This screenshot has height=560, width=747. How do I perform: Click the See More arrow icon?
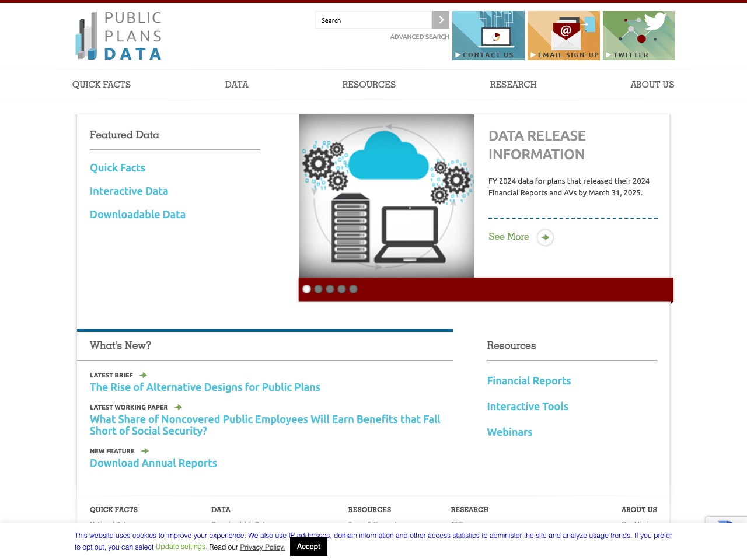click(544, 237)
